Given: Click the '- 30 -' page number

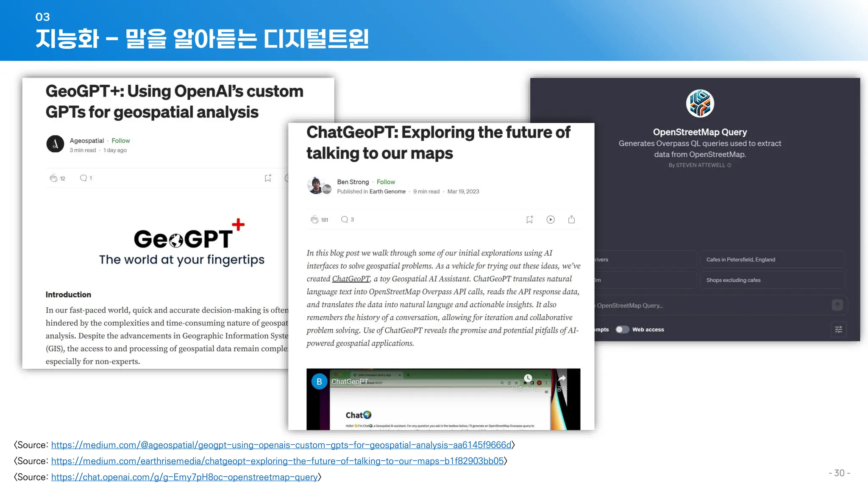Looking at the screenshot, I should (839, 473).
